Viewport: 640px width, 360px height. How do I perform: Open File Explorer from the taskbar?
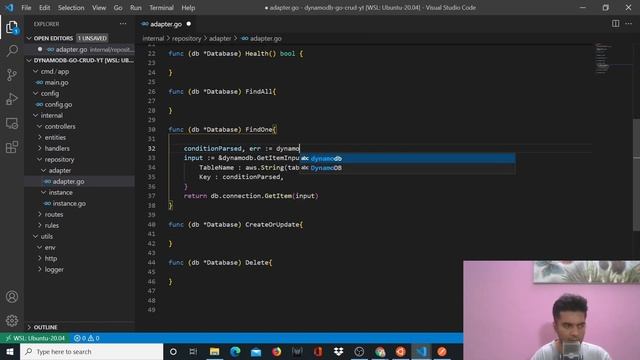tap(214, 351)
